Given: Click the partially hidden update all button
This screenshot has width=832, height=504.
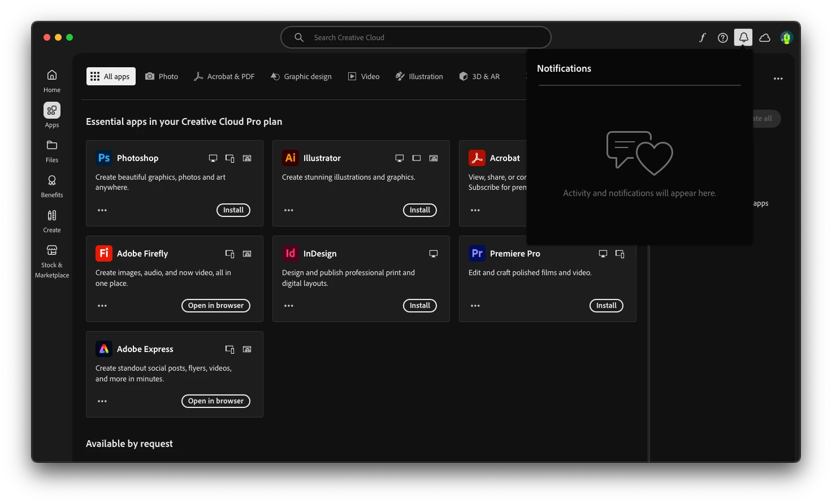Looking at the screenshot, I should coord(766,119).
